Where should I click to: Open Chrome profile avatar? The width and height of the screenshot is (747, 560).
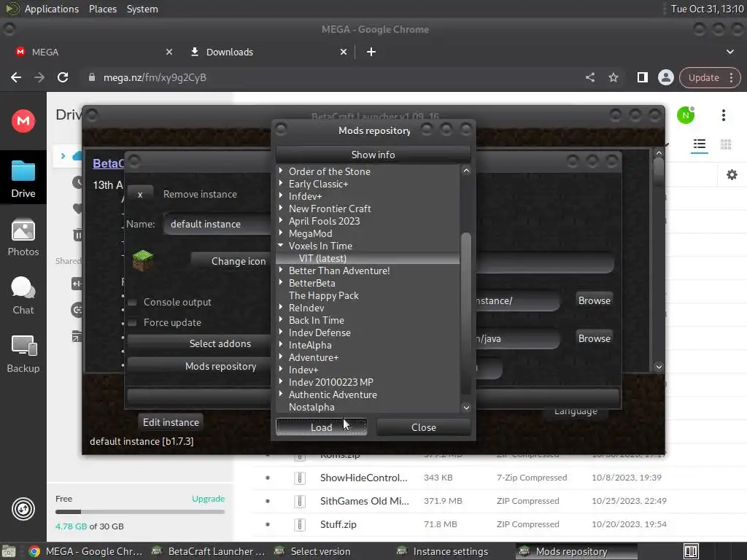coord(665,77)
